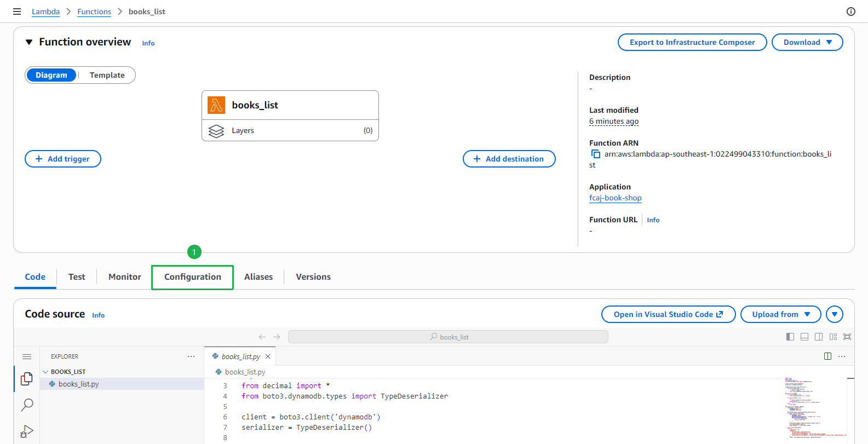The width and height of the screenshot is (868, 444).
Task: Select the Diagram view toggle
Action: point(51,75)
